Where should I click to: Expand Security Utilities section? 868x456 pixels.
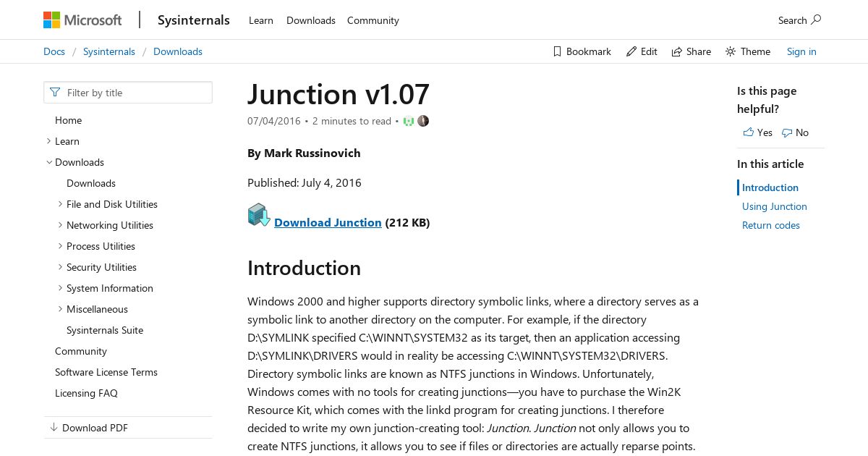point(60,267)
